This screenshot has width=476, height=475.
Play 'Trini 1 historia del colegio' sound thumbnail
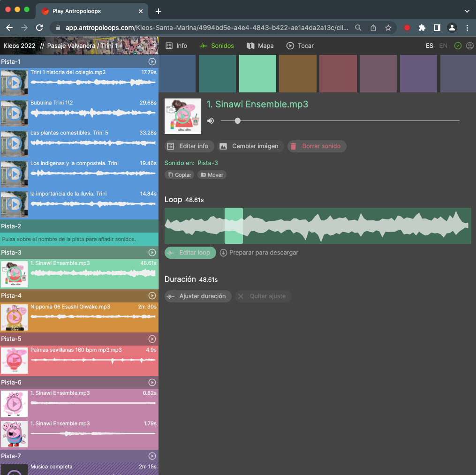(x=14, y=83)
